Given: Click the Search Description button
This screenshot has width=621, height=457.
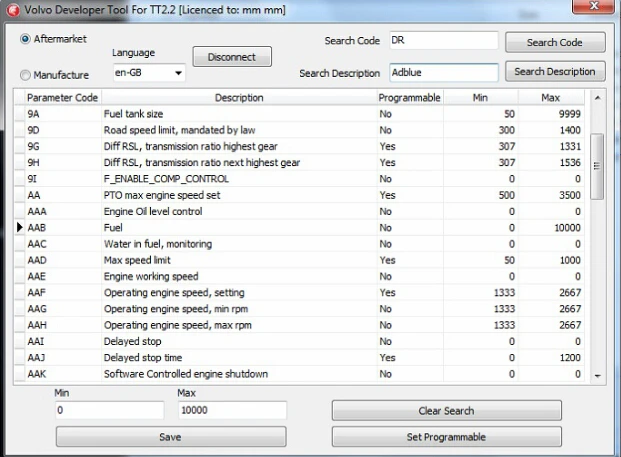Looking at the screenshot, I should click(x=555, y=72).
